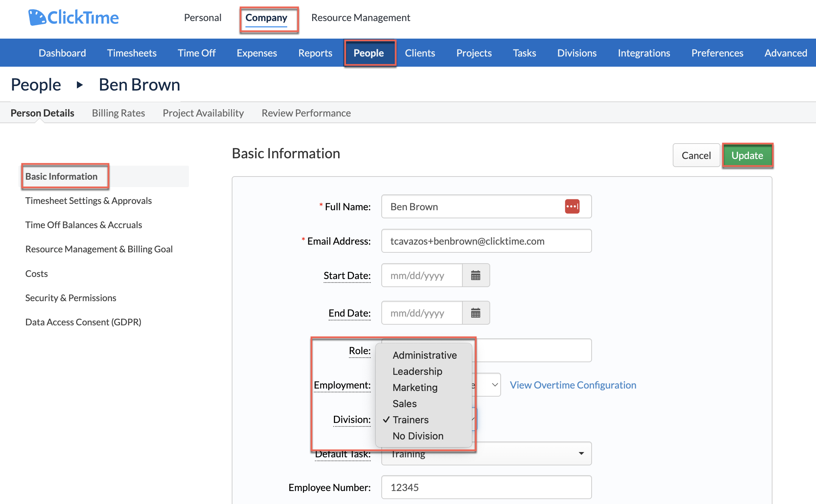Open the Preferences page

717,53
